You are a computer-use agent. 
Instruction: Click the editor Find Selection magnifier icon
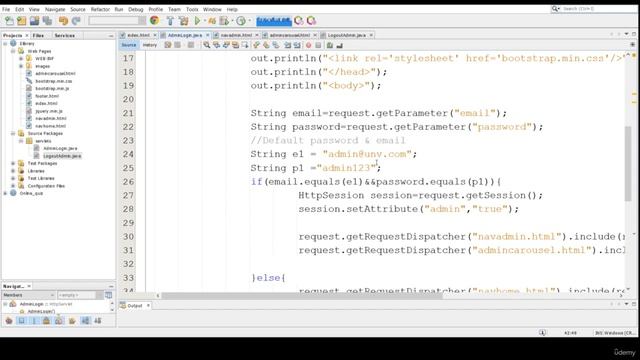(207, 45)
